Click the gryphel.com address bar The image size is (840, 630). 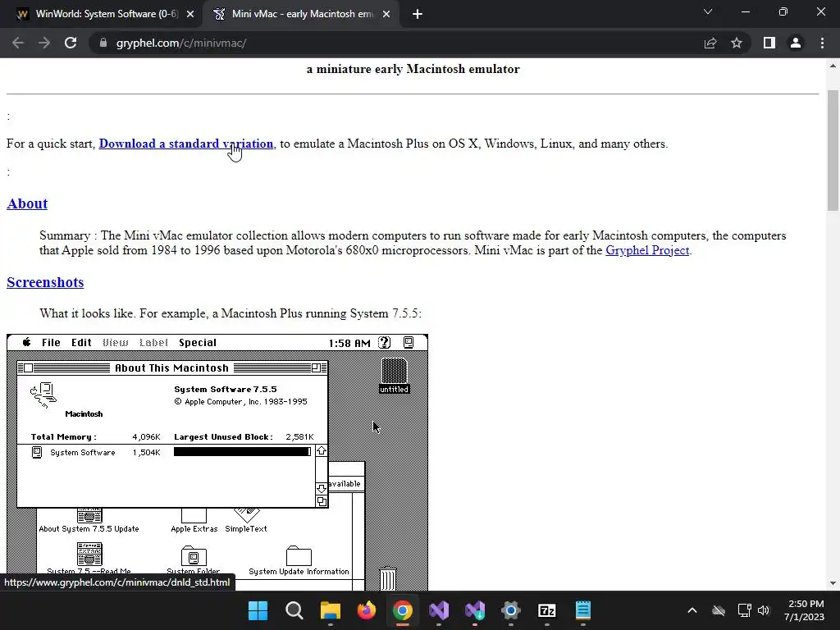tap(396, 43)
